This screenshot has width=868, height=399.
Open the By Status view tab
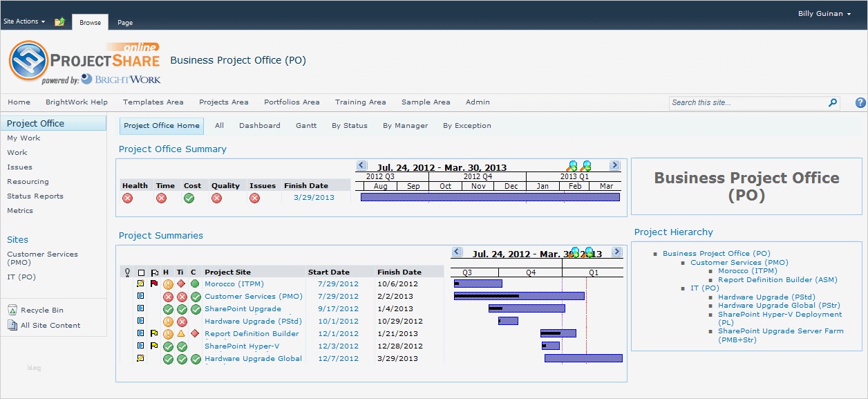coord(350,126)
